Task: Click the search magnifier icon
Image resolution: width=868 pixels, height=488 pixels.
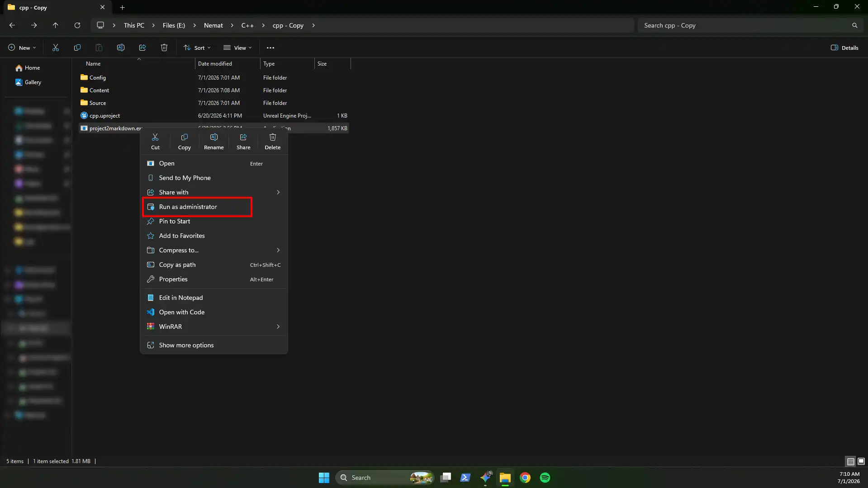Action: (x=854, y=25)
